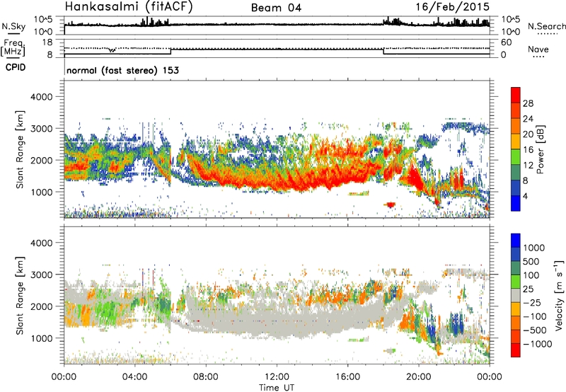Viewport: 566px width, 392px height.
Task: Click the '500' value on Velocity colorbar
Action: [531, 262]
